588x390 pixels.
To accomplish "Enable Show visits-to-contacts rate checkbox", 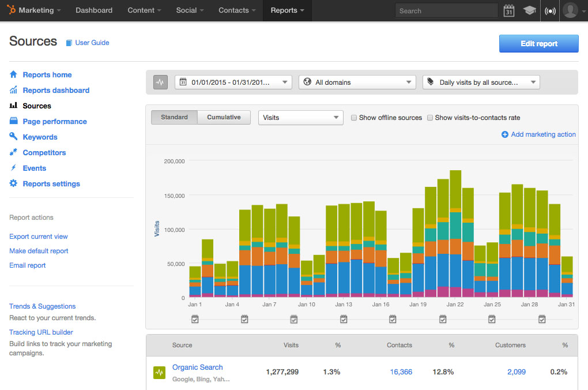I will 430,118.
